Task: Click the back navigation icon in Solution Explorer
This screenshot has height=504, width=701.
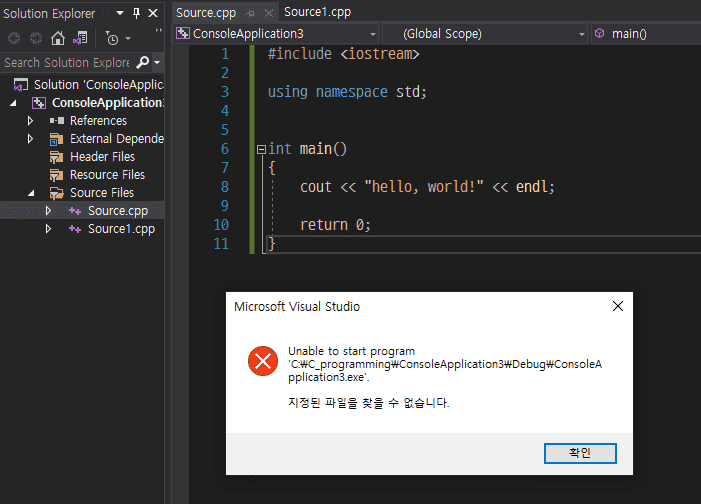Action: [14, 38]
